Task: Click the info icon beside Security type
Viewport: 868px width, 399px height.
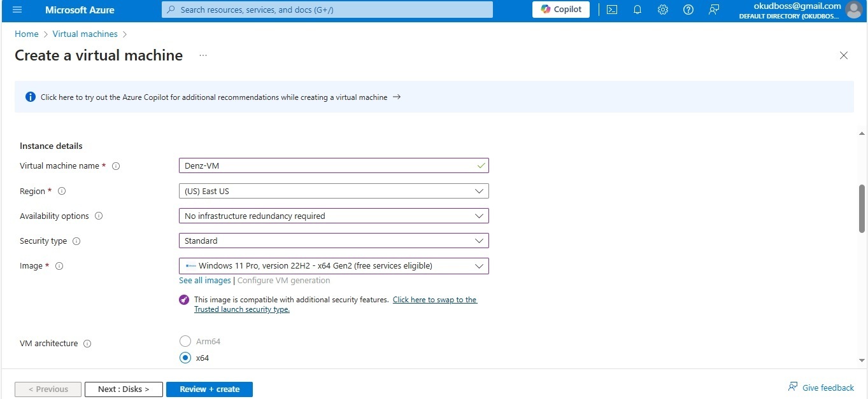Action: tap(76, 241)
